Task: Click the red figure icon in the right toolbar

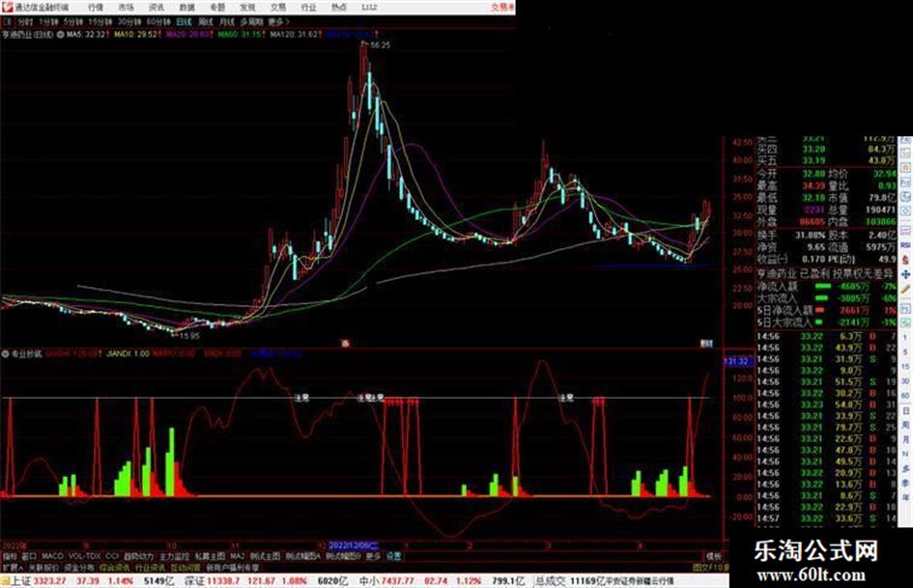Action: point(905,259)
